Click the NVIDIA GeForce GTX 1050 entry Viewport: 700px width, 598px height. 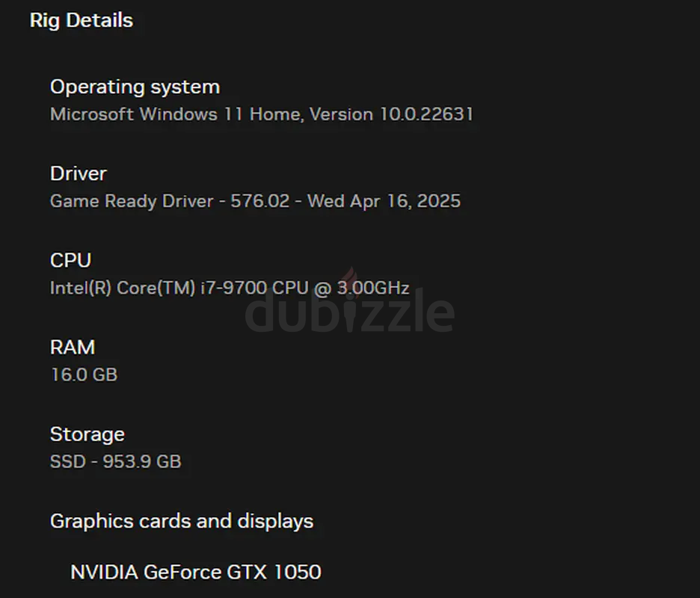[196, 573]
